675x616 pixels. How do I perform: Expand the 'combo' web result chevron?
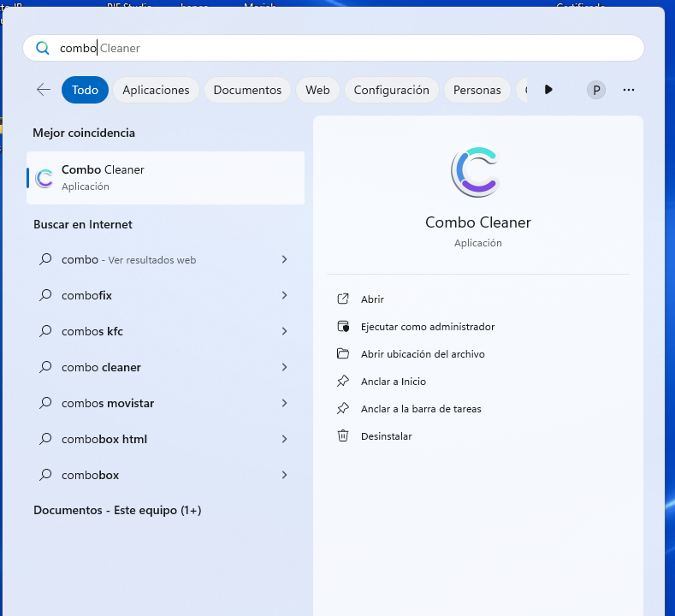(284, 259)
